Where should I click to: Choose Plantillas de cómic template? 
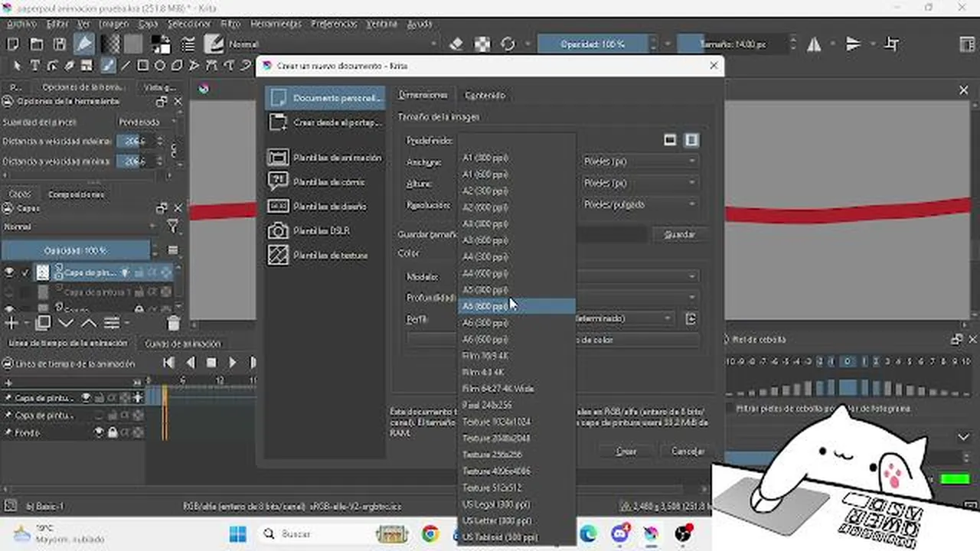(x=325, y=182)
